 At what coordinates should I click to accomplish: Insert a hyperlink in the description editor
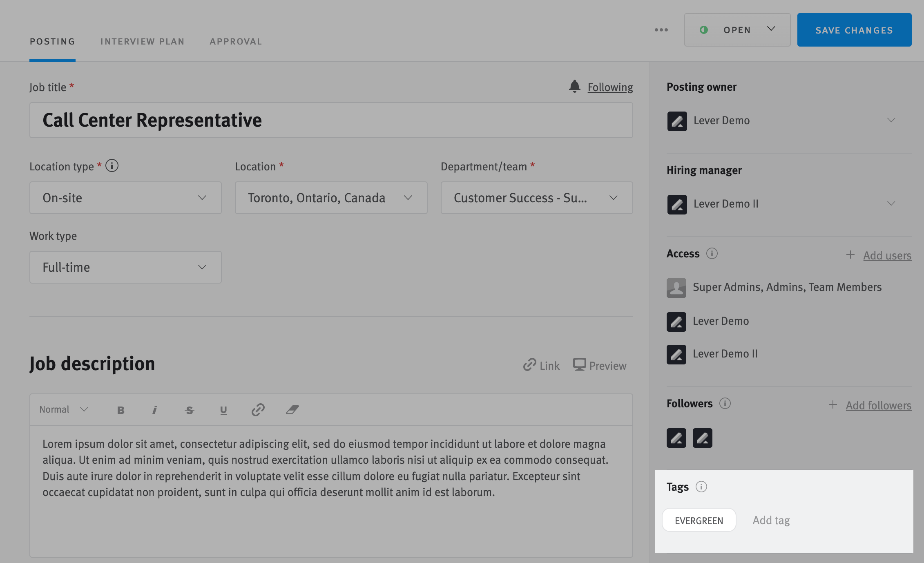[258, 409]
